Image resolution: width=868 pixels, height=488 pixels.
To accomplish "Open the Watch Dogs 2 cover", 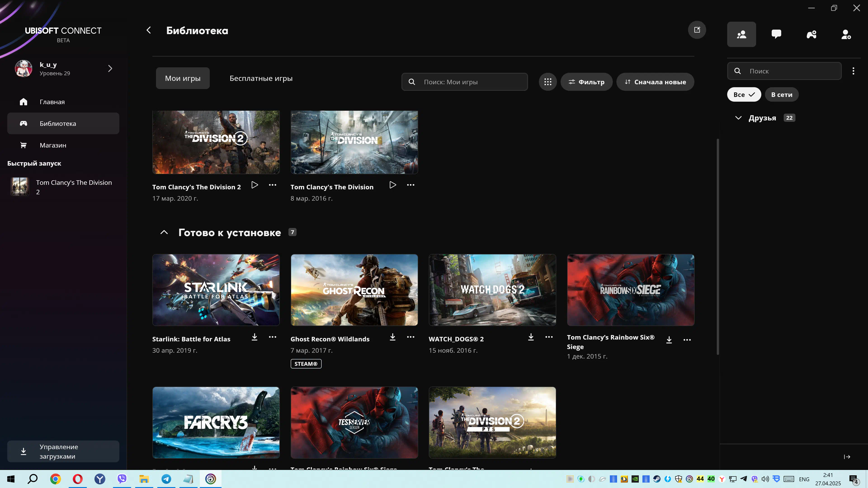I will [492, 290].
